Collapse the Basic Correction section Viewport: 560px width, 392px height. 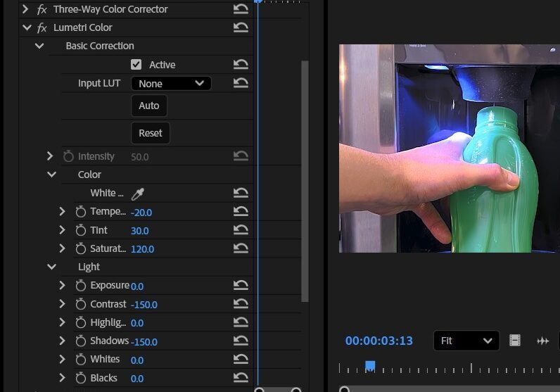39,46
